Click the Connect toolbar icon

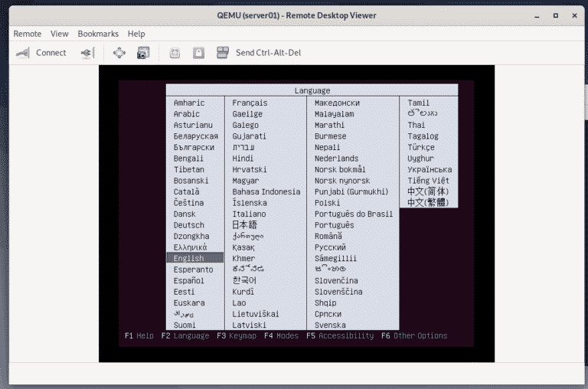point(22,53)
